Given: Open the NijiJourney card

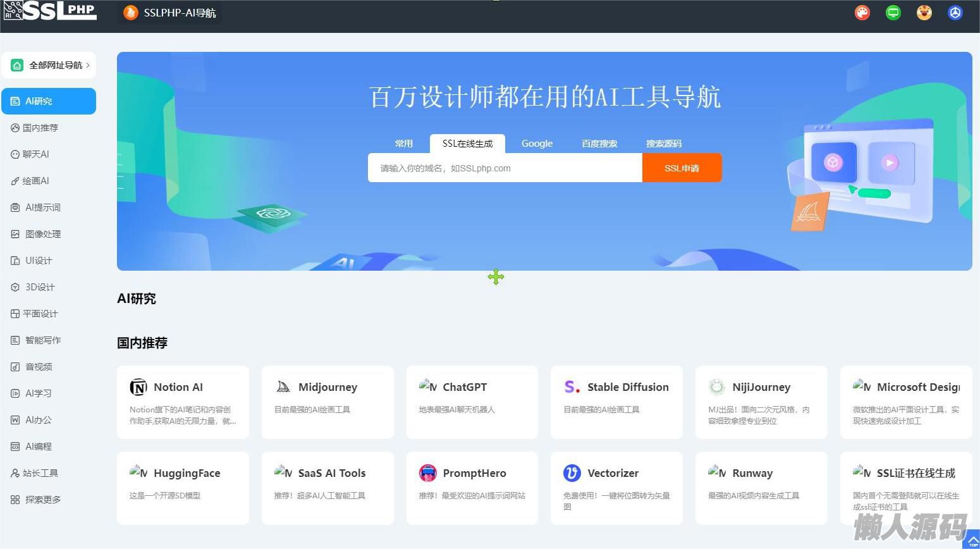Looking at the screenshot, I should pos(761,402).
